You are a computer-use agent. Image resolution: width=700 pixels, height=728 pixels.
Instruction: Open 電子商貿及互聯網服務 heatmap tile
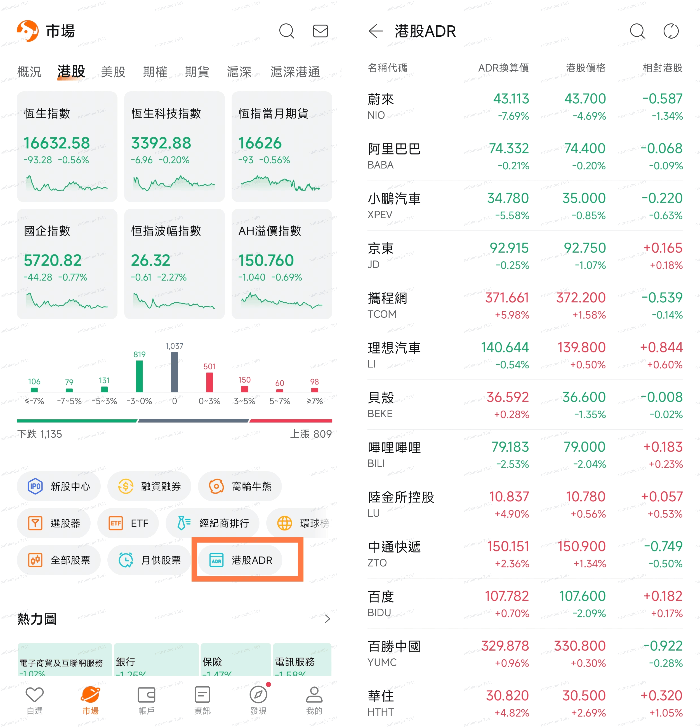(65, 660)
